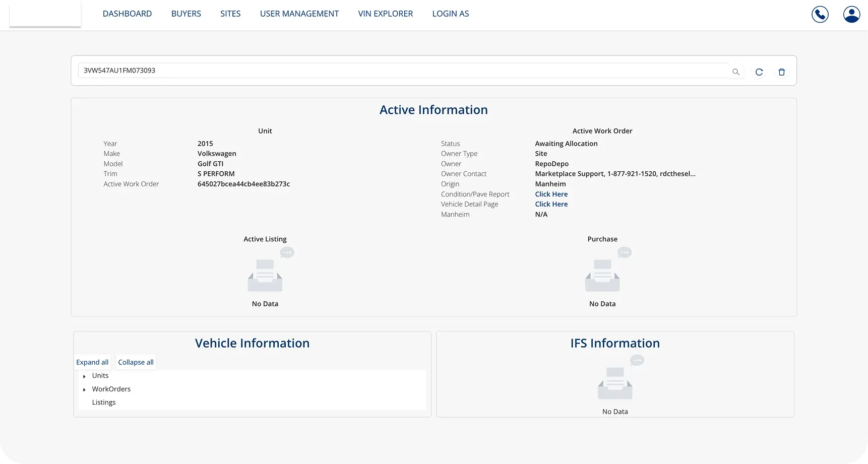Click the IFS Information no-data icon
Image resolution: width=868 pixels, height=464 pixels.
pyautogui.click(x=615, y=382)
